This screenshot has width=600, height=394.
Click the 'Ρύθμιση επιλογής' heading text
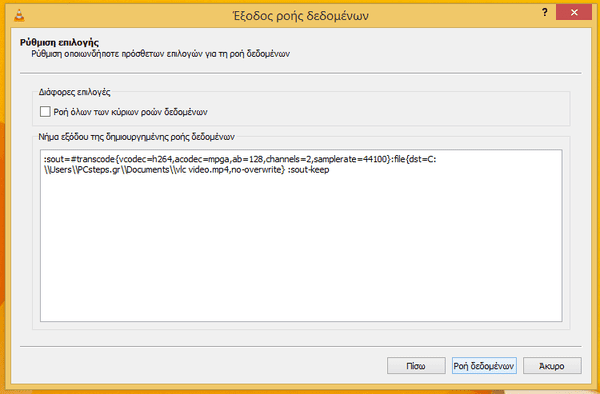tap(59, 42)
